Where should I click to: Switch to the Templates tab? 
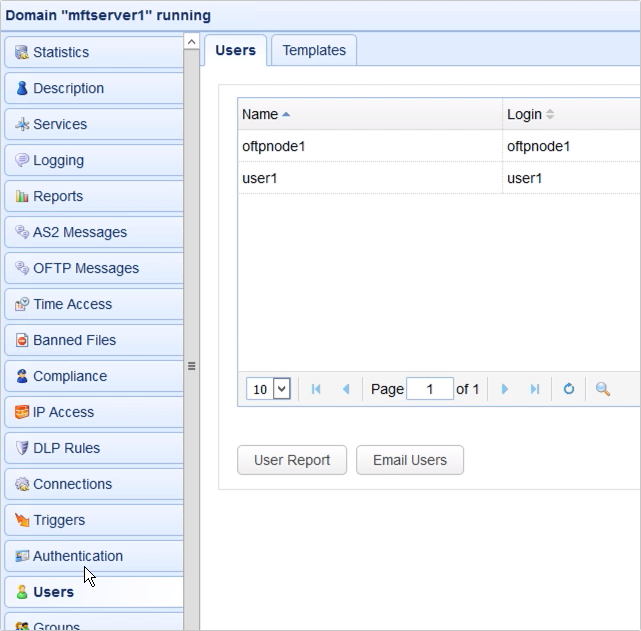[314, 50]
